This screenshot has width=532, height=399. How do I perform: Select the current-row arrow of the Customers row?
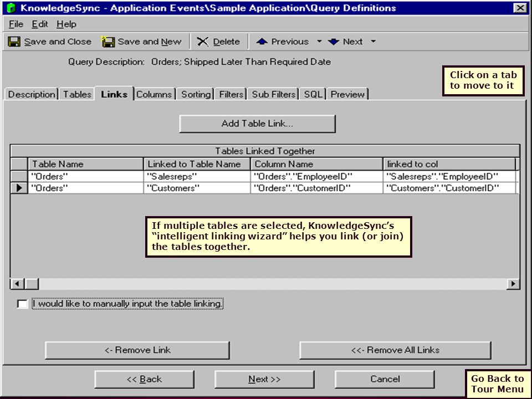(x=19, y=188)
